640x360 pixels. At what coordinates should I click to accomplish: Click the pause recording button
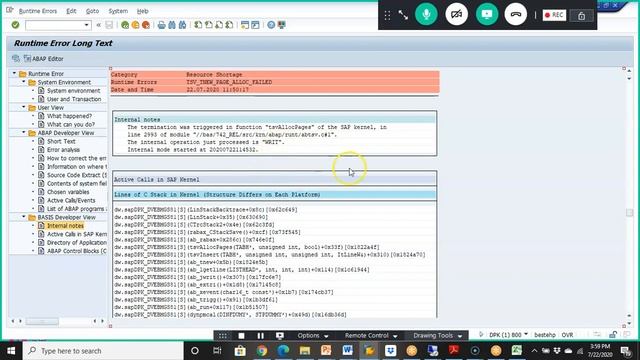(x=260, y=336)
